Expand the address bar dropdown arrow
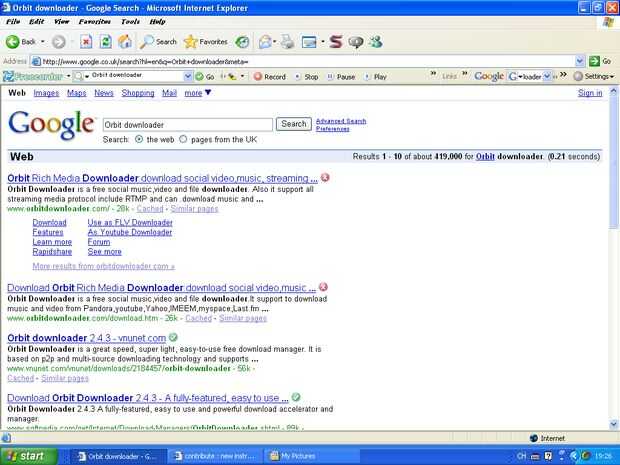 pos(580,61)
